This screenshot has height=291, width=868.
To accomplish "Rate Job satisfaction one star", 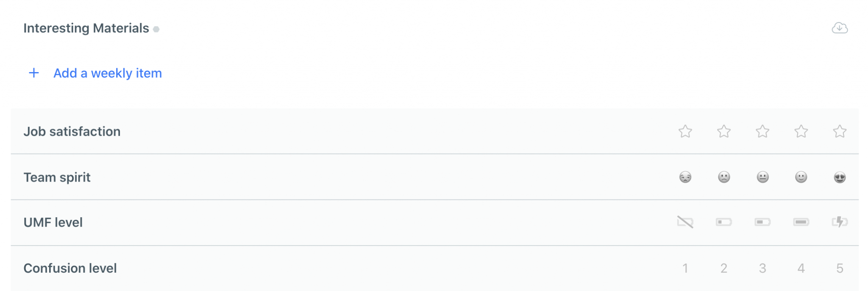I will (x=685, y=132).
